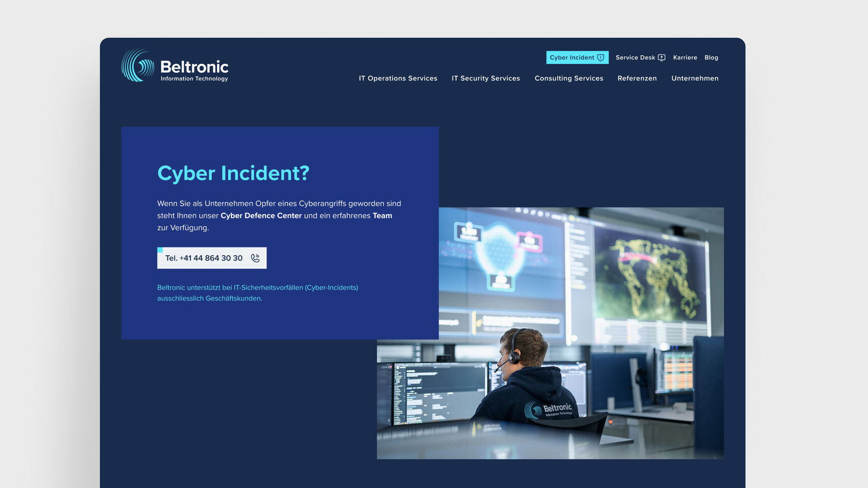
Task: Open IT Operations Services menu
Action: point(398,78)
